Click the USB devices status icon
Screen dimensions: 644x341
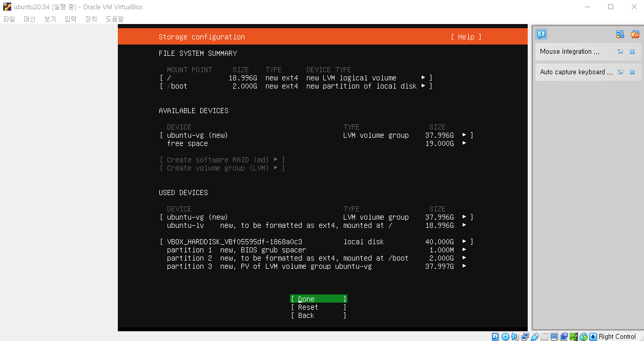535,336
